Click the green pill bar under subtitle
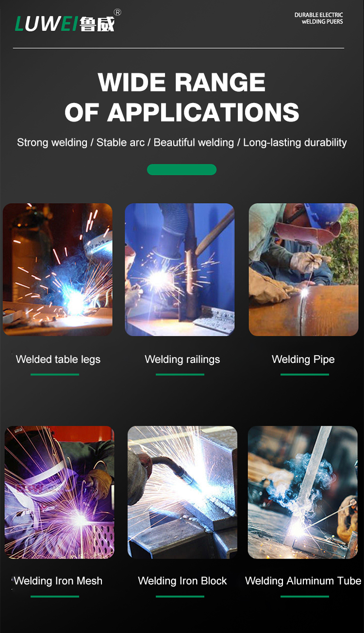This screenshot has height=633, width=364. coord(182,170)
